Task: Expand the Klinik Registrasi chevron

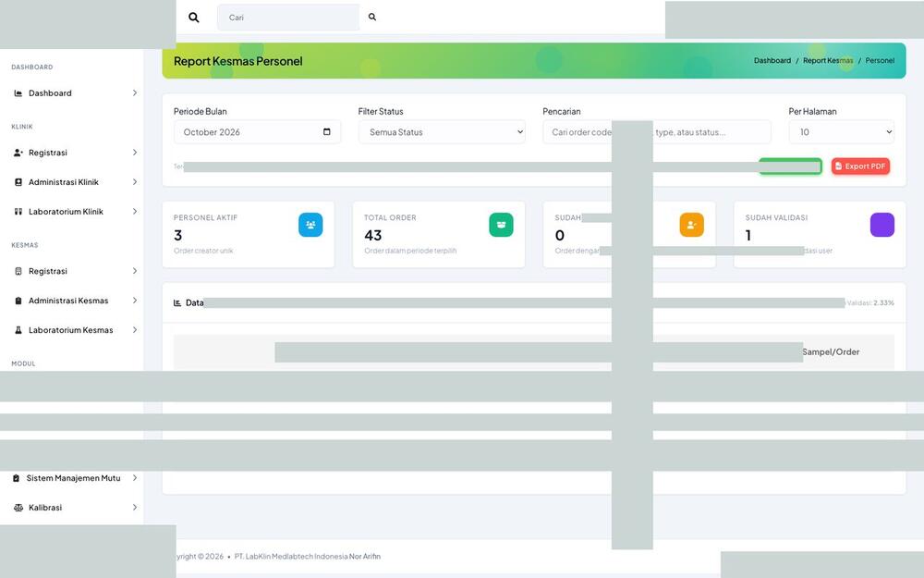Action: tap(134, 153)
